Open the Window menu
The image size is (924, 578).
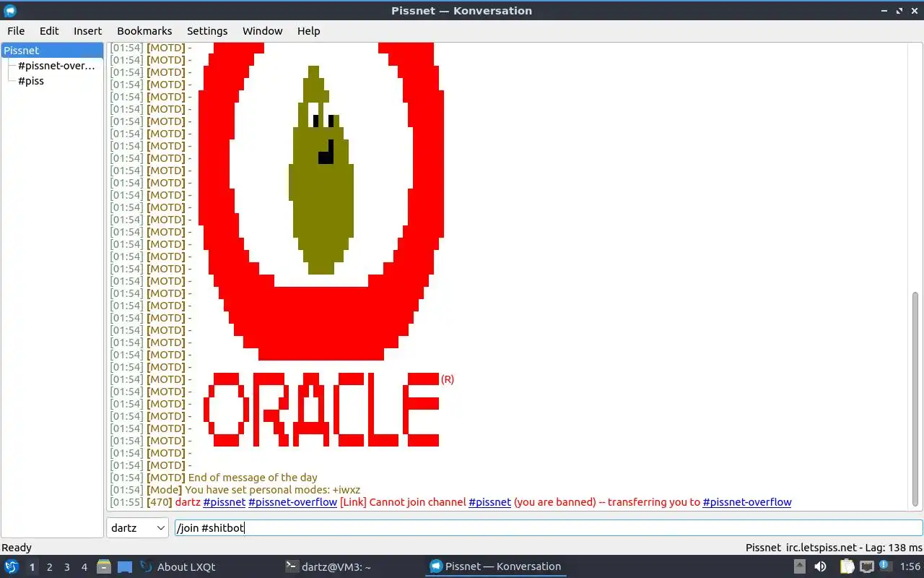(262, 31)
